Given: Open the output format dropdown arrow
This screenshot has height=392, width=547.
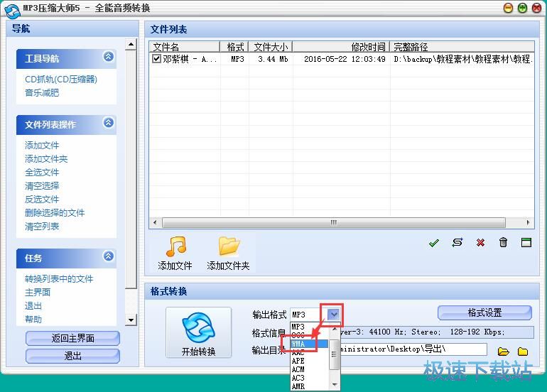Looking at the screenshot, I should (x=333, y=315).
